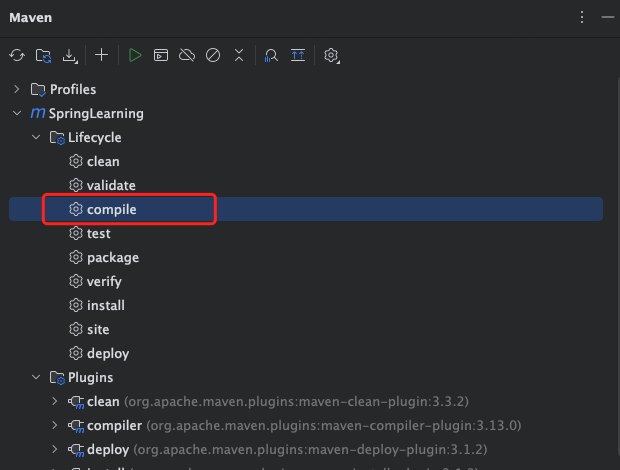Select the validate lifecycle phase
The height and width of the screenshot is (470, 620).
(111, 185)
